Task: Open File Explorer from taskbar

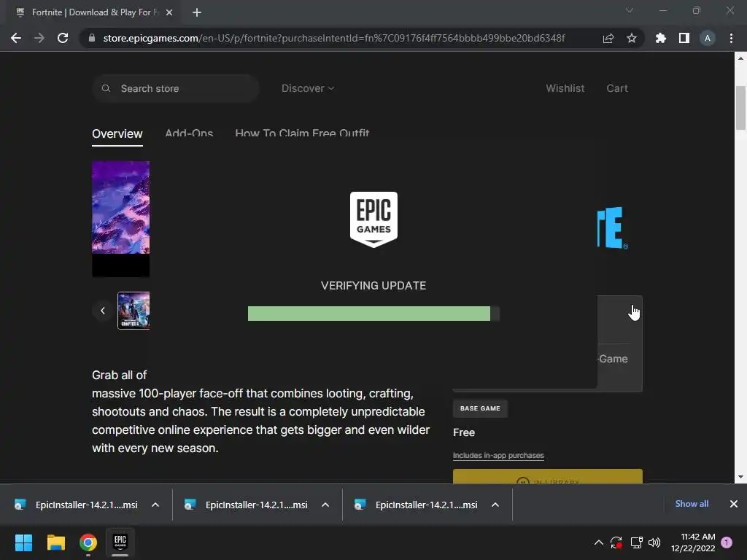Action: click(55, 542)
